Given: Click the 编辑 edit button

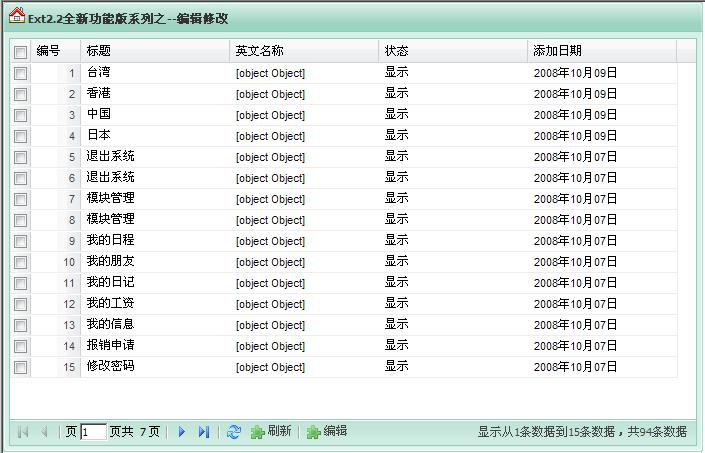Looking at the screenshot, I should tap(327, 431).
